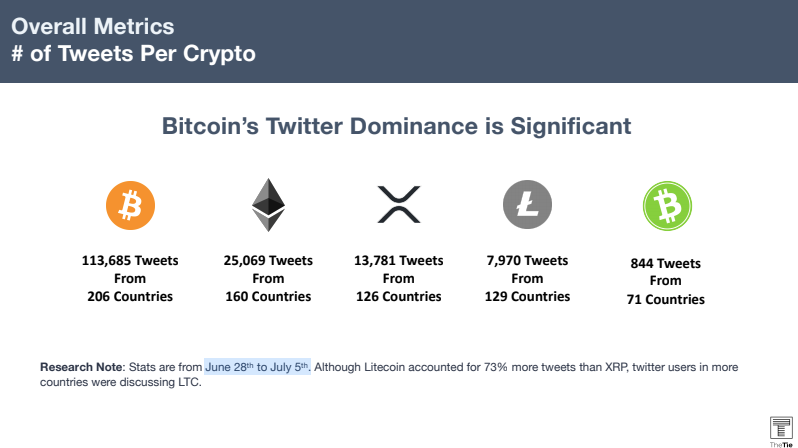Viewport: 798px width, 448px height.
Task: Click the orange Bitcoin logo icon
Action: [130, 206]
